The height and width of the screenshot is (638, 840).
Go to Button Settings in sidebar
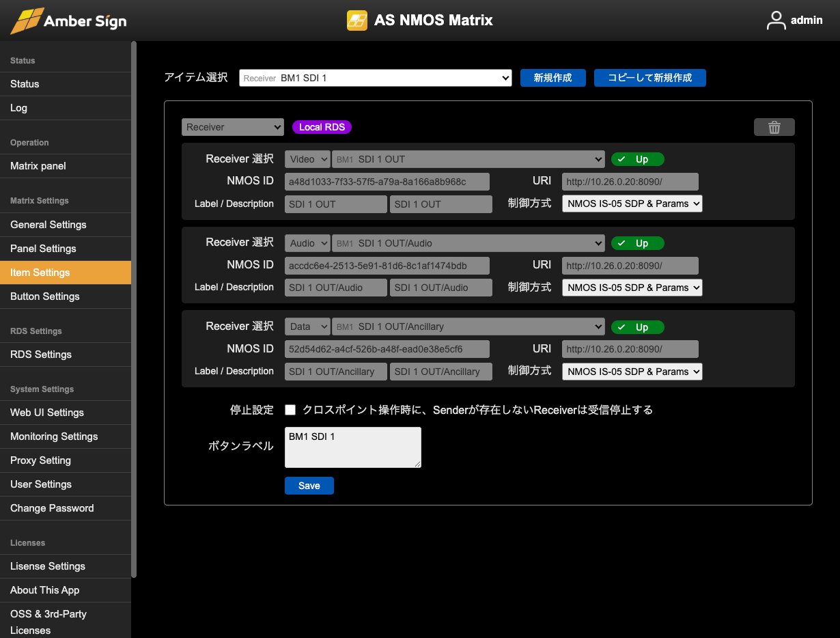45,296
